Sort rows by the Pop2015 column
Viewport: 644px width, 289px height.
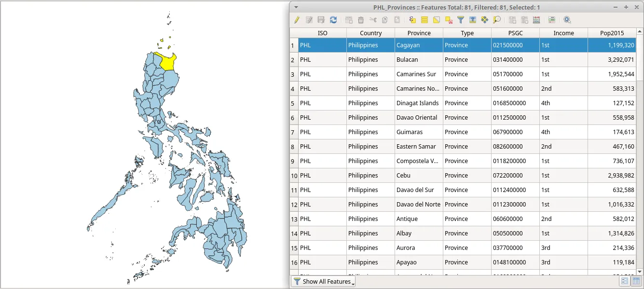coord(612,33)
